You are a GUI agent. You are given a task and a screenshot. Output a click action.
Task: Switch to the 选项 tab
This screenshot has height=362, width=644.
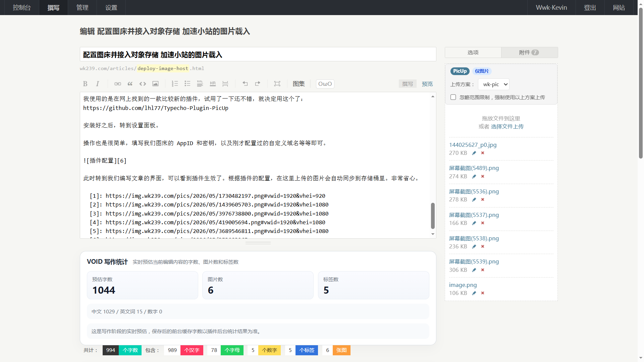tap(473, 52)
